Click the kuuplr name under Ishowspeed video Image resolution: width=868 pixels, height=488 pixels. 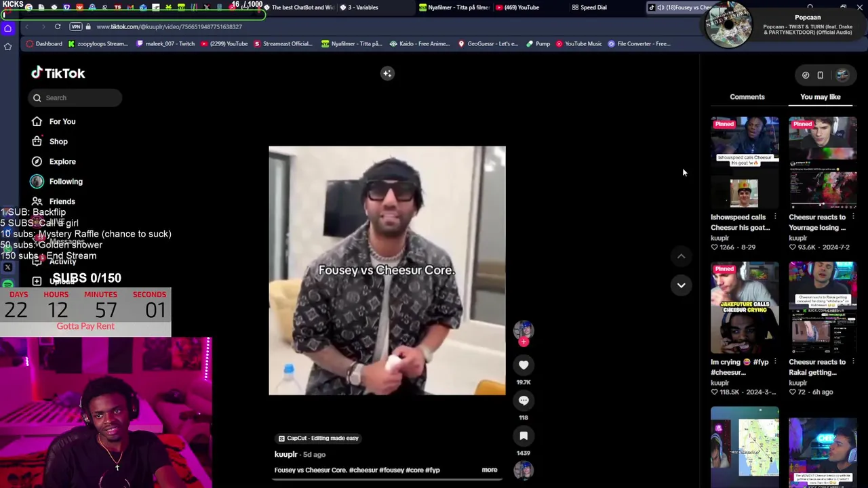(x=719, y=238)
